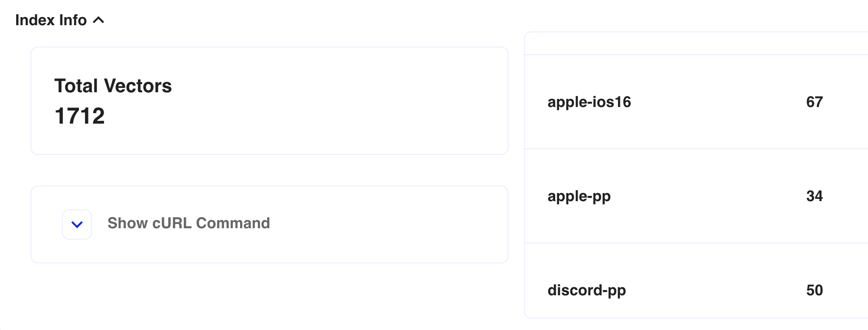Click the empty header strip above apple-ios16 row

coord(696,44)
